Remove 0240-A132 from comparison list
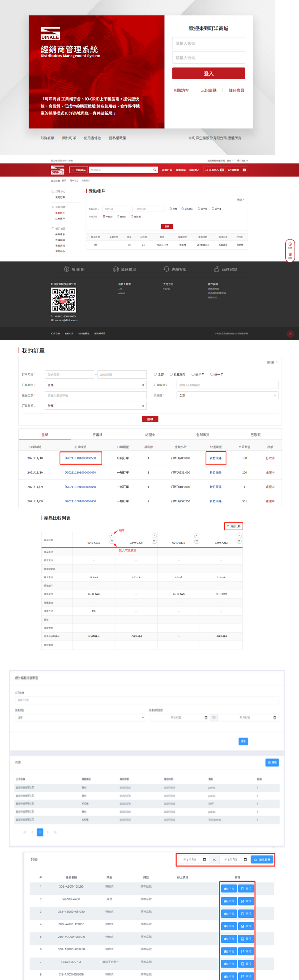The height and width of the screenshot is (980, 299). coord(197,536)
